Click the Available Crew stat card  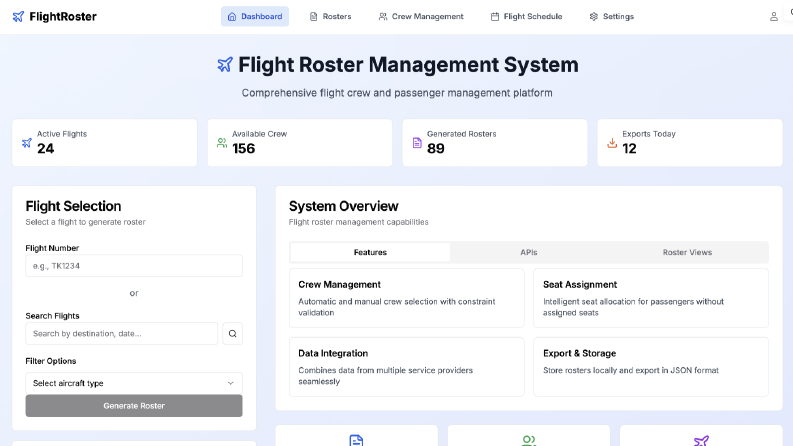300,143
